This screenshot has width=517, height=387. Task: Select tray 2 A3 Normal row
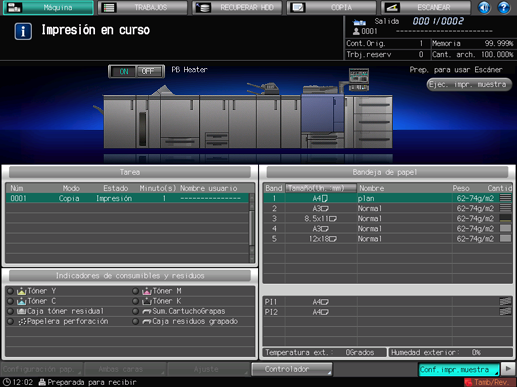coord(388,209)
